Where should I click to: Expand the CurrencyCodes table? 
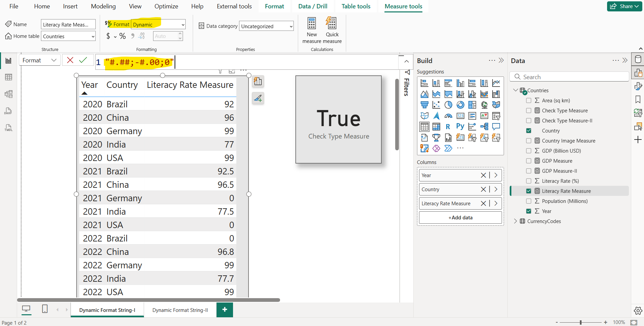pos(516,221)
